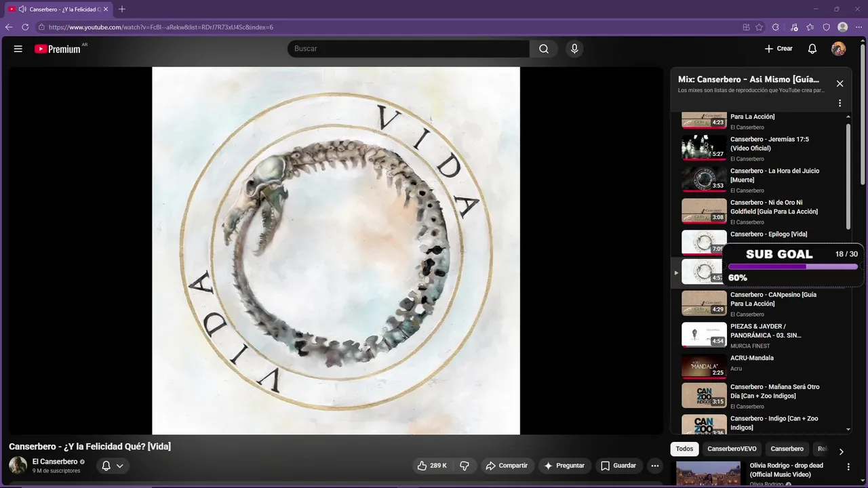Open browser profile icon
Image resolution: width=868 pixels, height=488 pixels.
(843, 27)
